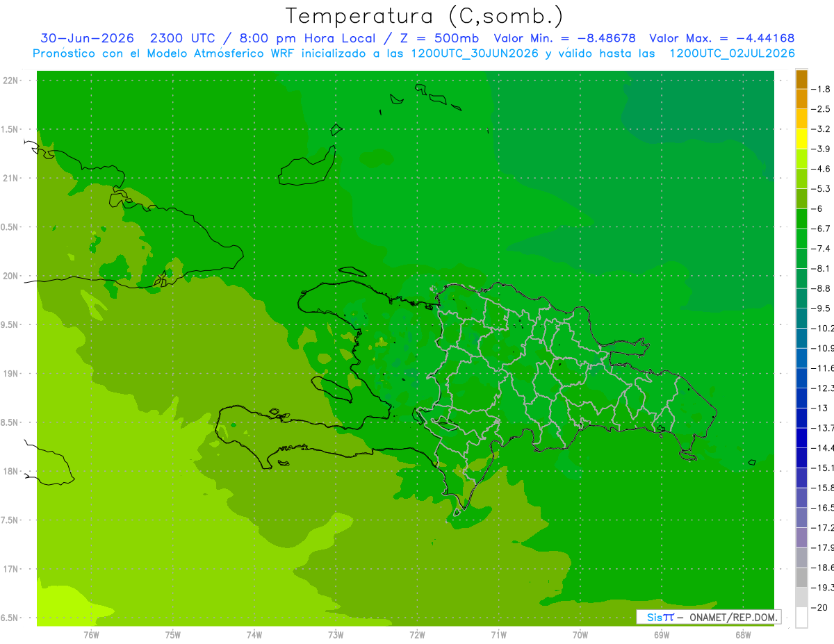Click the "17N" latitude label

tap(10, 569)
